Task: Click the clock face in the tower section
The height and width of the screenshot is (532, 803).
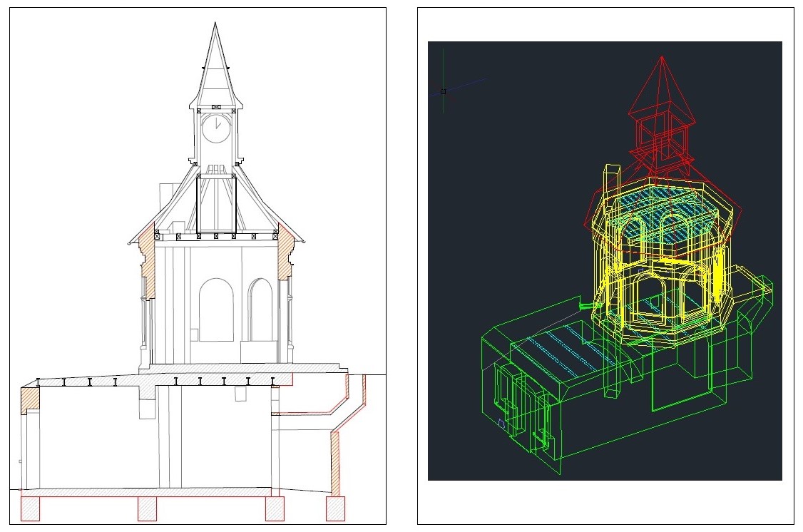Action: click(x=215, y=128)
